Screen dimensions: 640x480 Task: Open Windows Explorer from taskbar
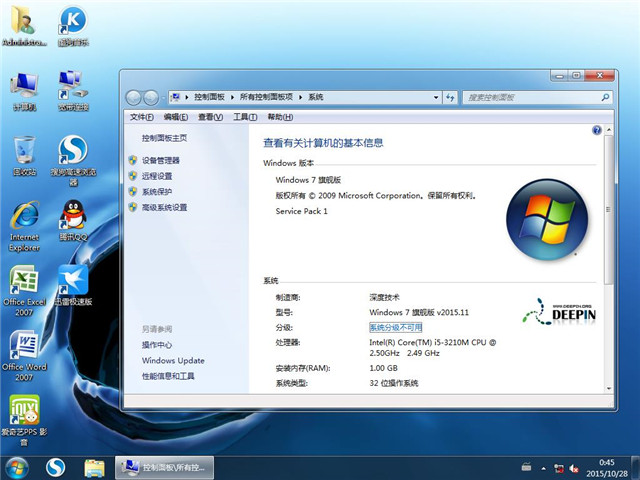pos(94,468)
